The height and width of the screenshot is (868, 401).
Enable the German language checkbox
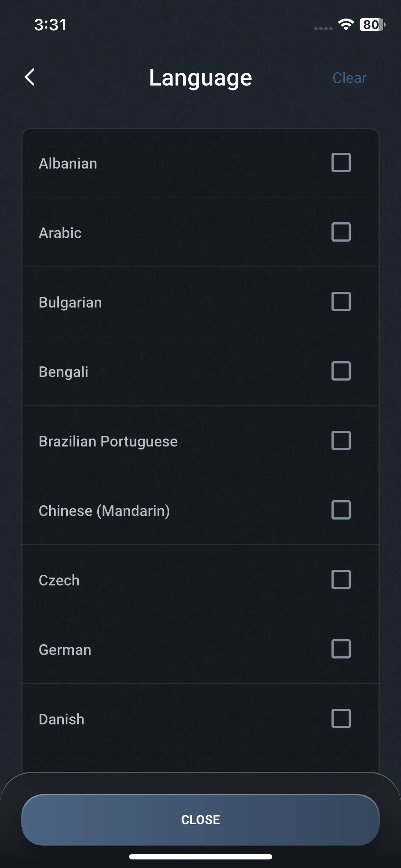coord(341,649)
